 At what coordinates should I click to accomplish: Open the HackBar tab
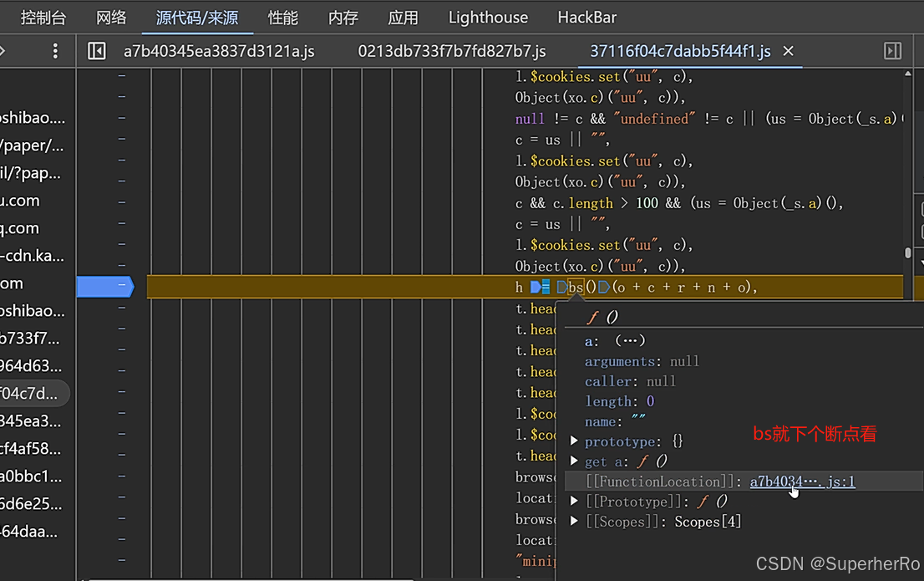(587, 18)
